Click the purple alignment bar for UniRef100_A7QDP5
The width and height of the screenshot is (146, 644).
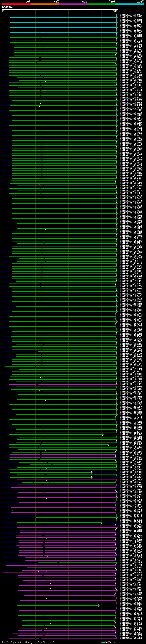click(x=63, y=384)
